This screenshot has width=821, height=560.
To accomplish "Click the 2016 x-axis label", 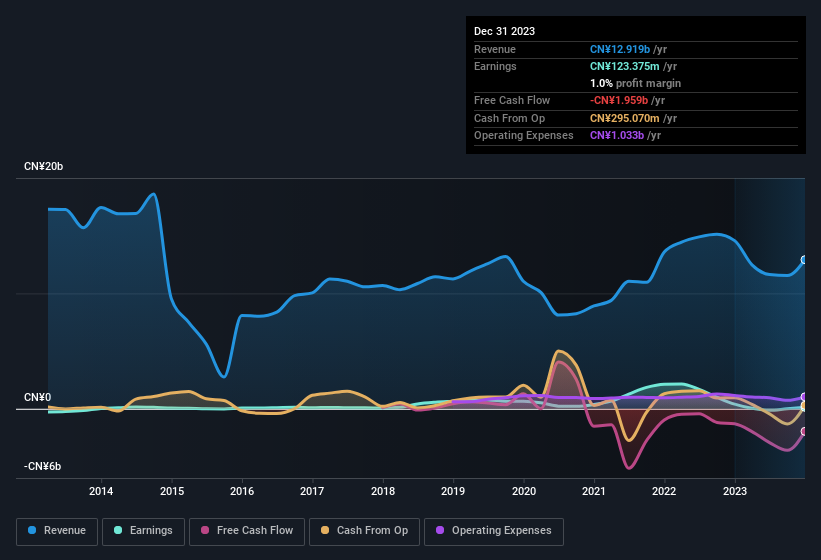I will click(x=242, y=491).
